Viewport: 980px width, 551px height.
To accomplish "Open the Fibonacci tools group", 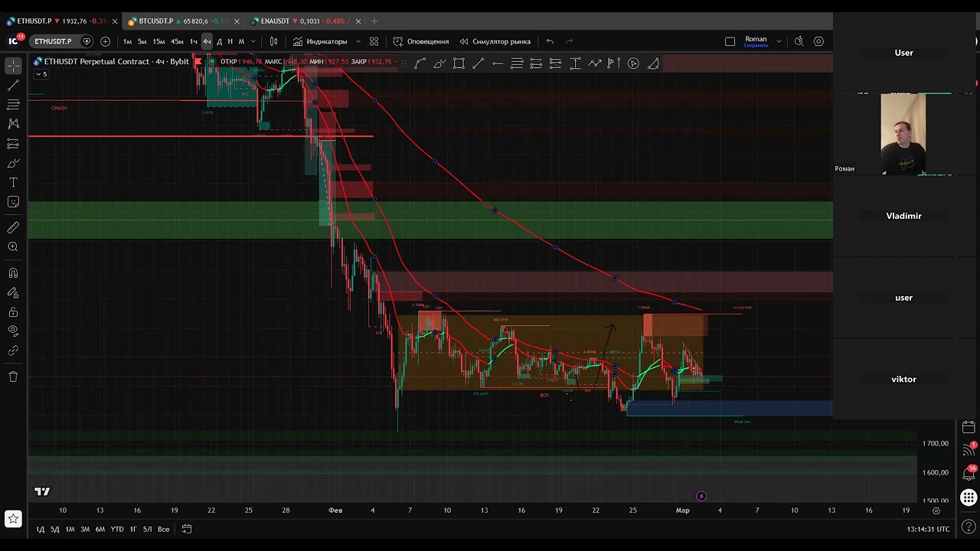I will point(13,104).
